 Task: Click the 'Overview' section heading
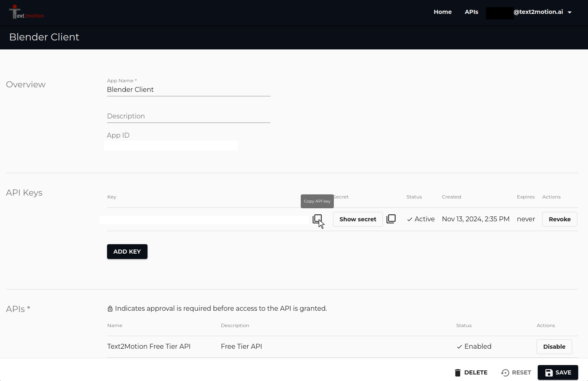tap(26, 85)
